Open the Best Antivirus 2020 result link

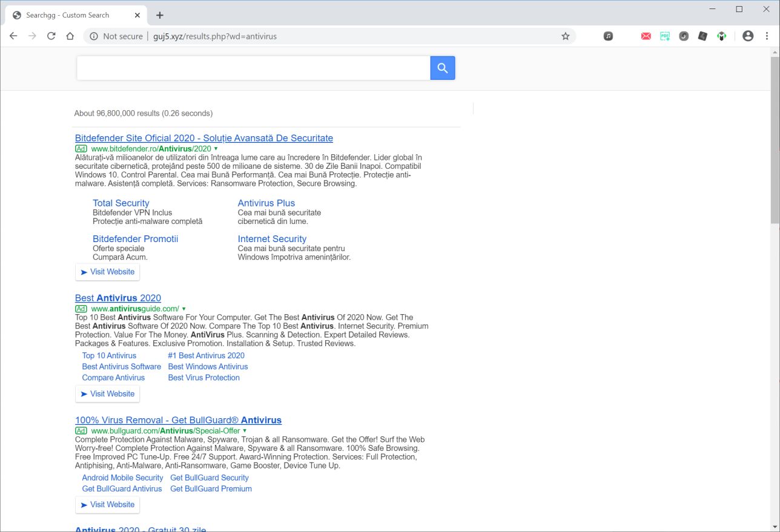[x=118, y=298]
